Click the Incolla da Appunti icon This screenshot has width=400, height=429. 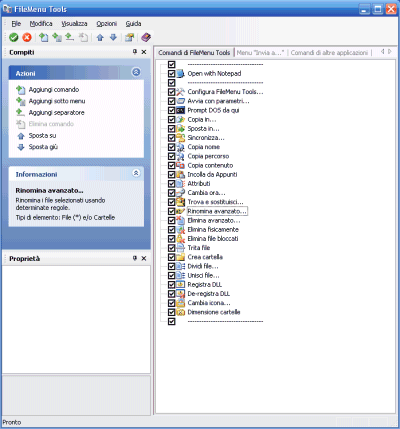click(180, 174)
